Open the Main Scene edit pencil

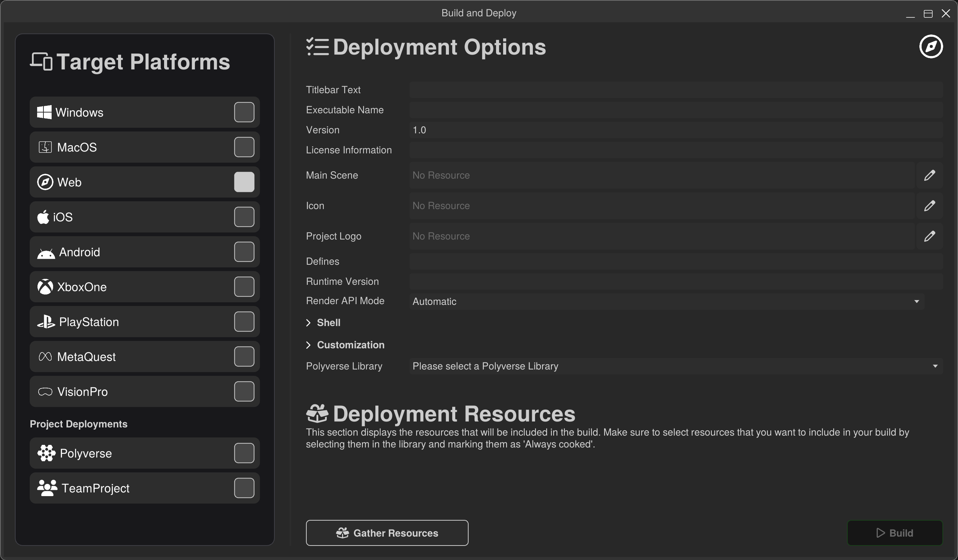[x=930, y=175]
